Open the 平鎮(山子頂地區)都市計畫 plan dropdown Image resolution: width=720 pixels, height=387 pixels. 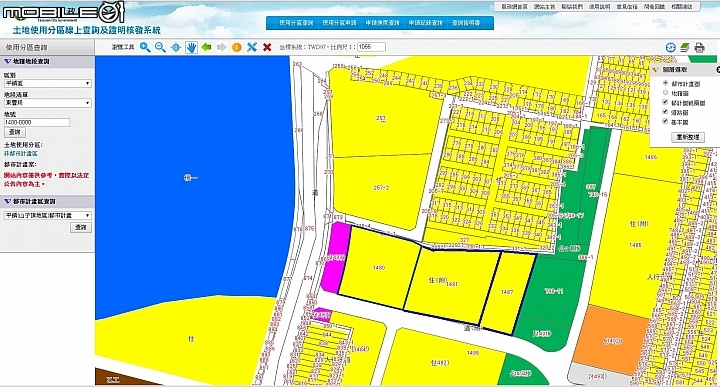tap(47, 215)
